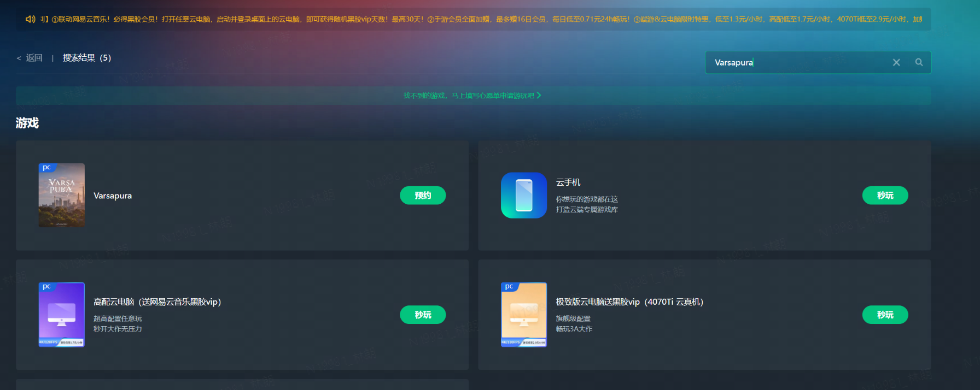Open the Varsapura game cover thumbnail
This screenshot has height=390, width=980.
[x=61, y=195]
